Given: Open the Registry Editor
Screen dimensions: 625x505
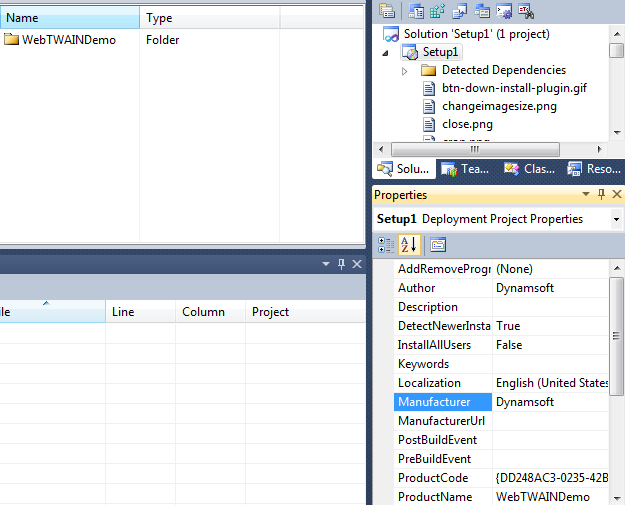Looking at the screenshot, I should coord(437,12).
